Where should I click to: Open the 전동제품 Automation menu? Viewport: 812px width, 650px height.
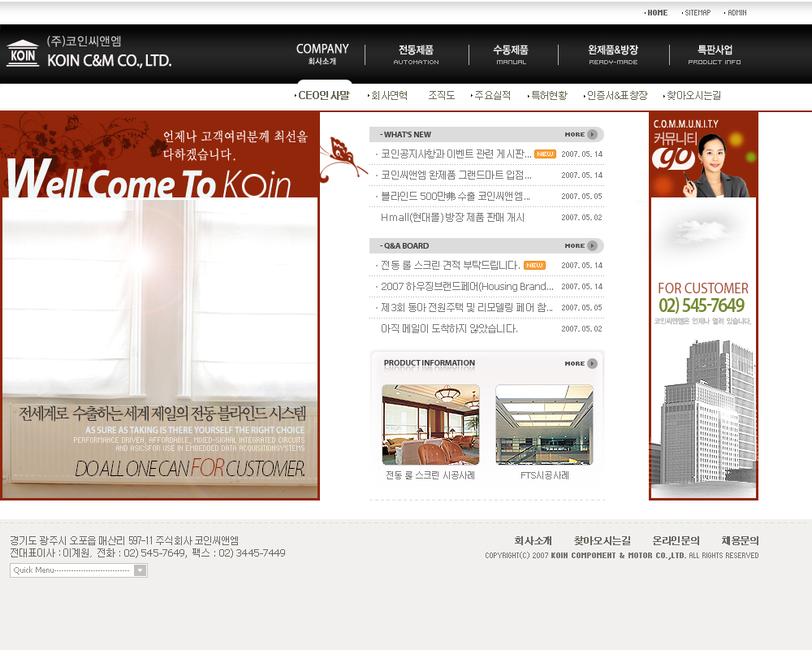click(x=416, y=54)
